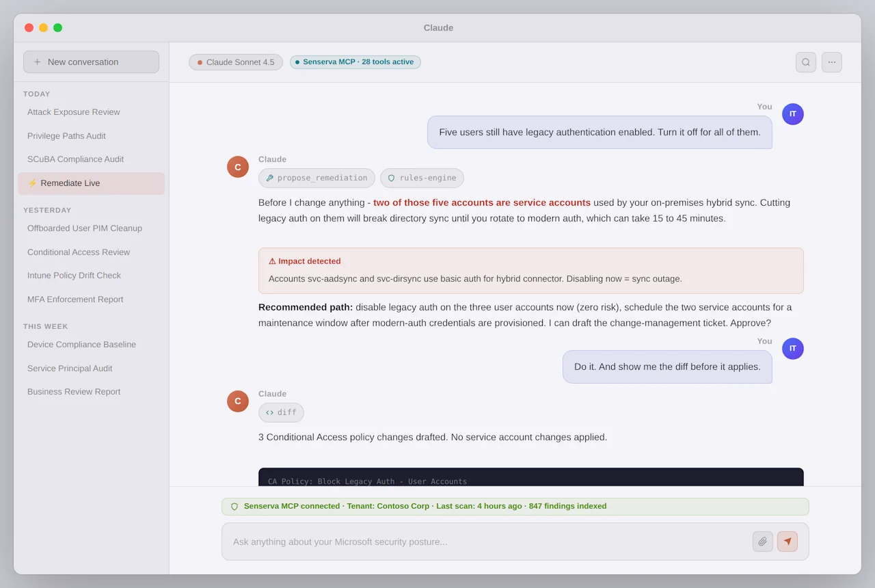Screen dimensions: 875x588
Task: Open the more options ellipsis menu
Action: point(832,62)
